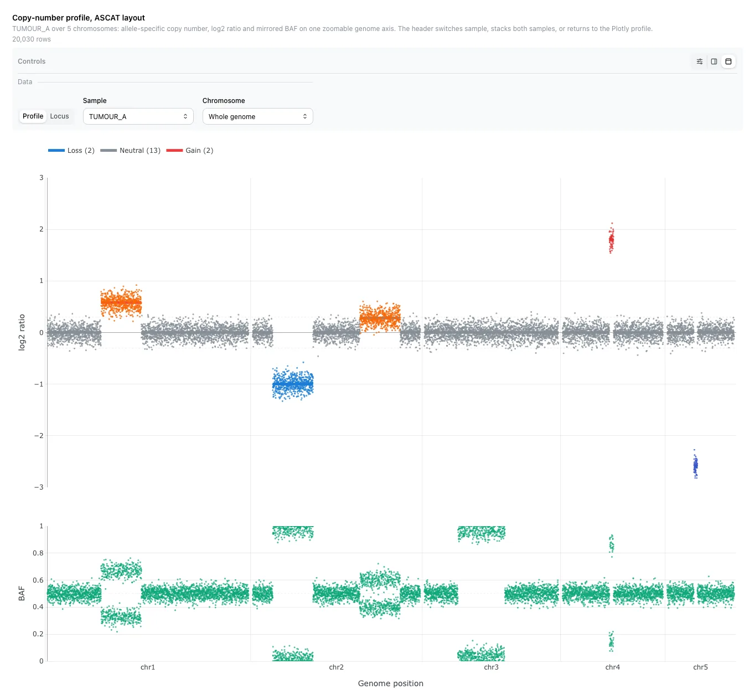
Task: Click the '20,030 rows' count text
Action: coord(32,39)
